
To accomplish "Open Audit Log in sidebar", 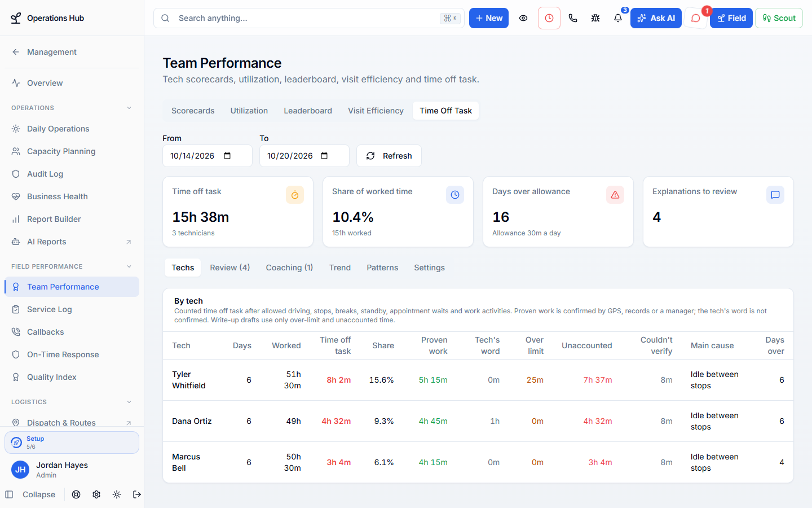I will tap(72, 174).
